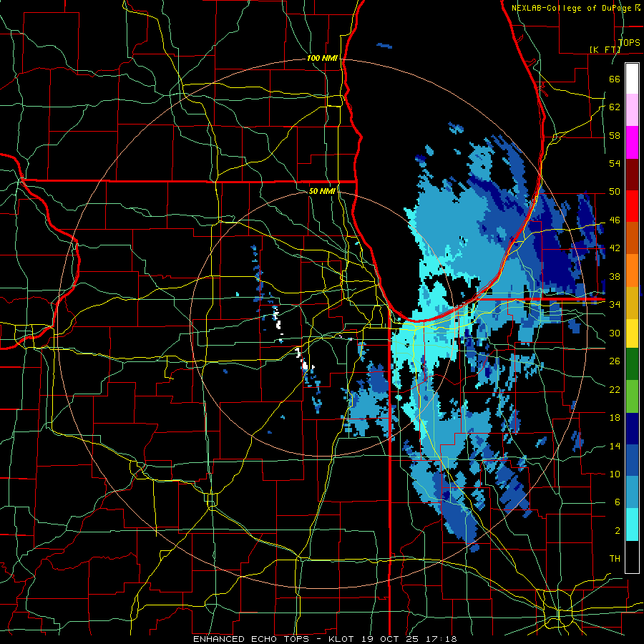Click the light pink legend swatch
The image size is (644, 644).
click(632, 110)
